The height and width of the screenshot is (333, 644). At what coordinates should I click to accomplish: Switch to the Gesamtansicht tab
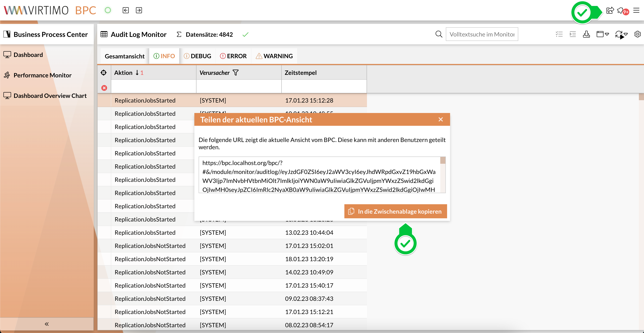[124, 56]
